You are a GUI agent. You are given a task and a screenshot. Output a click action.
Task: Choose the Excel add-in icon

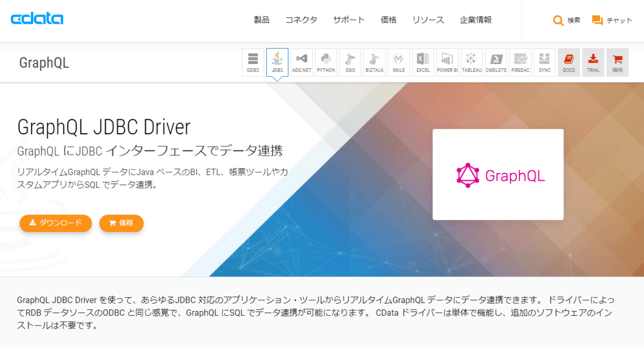click(x=423, y=62)
